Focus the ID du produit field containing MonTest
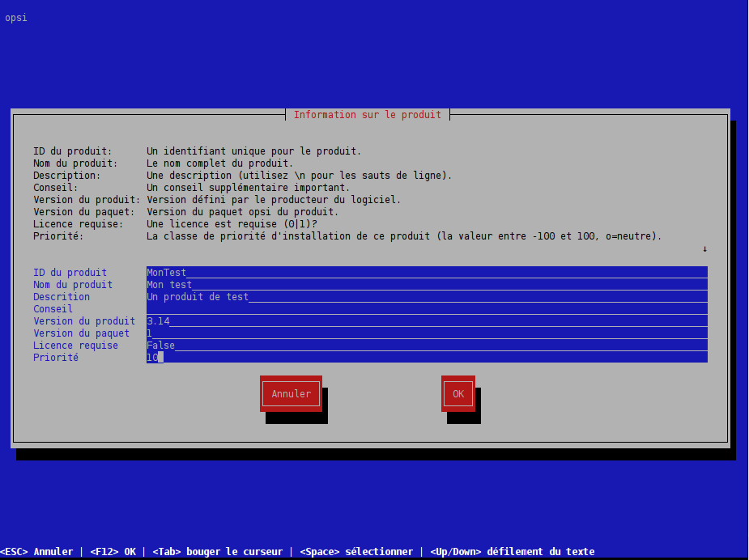This screenshot has height=560, width=749. (427, 272)
